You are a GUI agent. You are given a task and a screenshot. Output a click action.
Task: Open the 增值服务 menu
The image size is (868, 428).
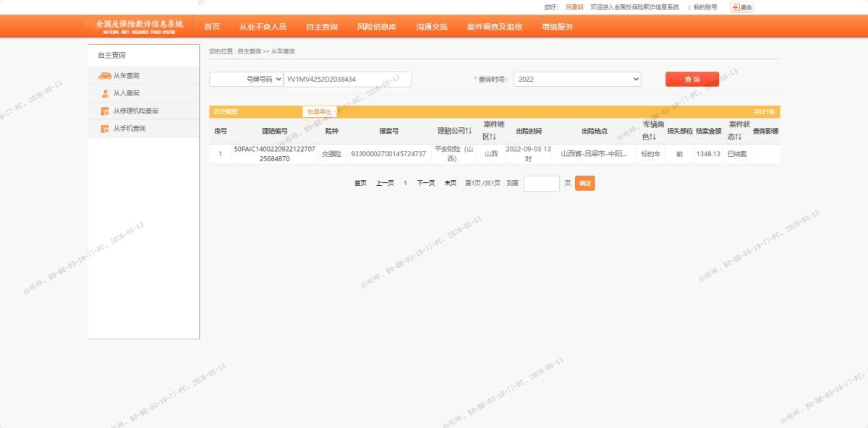click(557, 27)
